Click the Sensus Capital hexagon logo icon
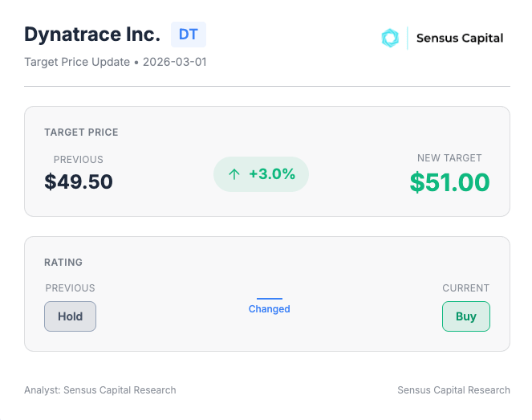Image resolution: width=532 pixels, height=420 pixels. [x=390, y=38]
